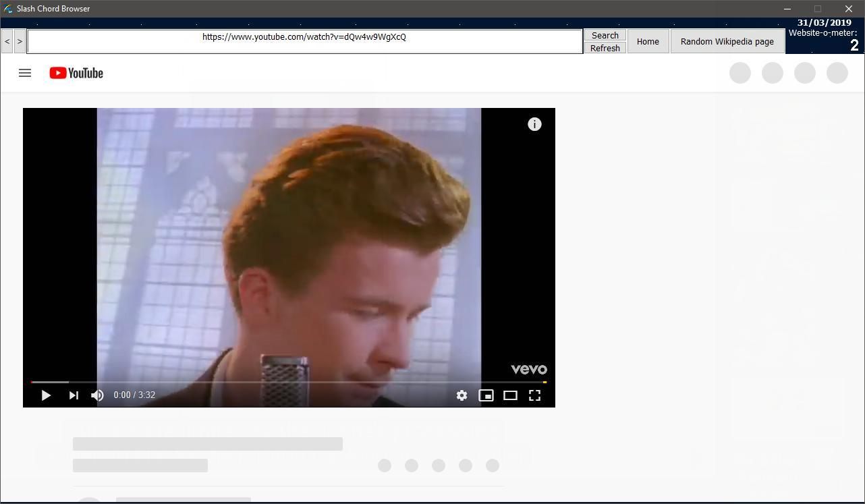Screen dimensions: 865x504
Task: Refresh the current page
Action: tap(605, 48)
